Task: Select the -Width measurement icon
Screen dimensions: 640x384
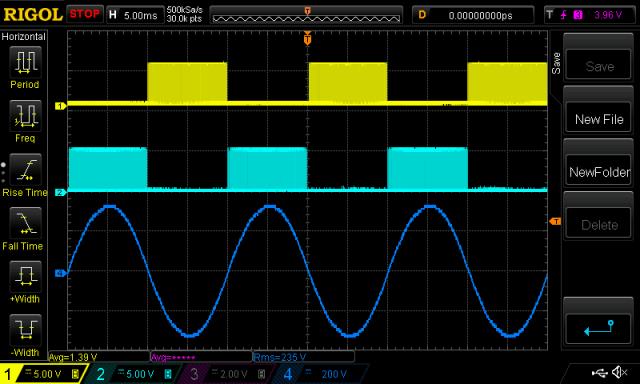Action: [25, 330]
